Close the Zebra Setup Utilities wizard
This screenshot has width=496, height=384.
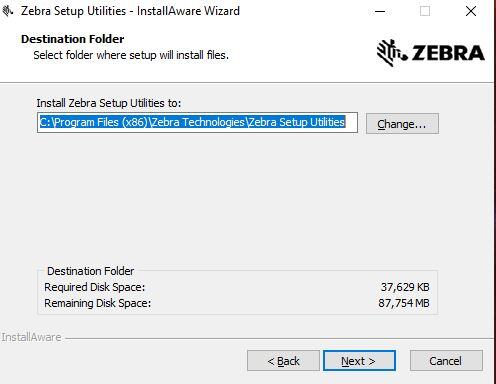tap(471, 11)
